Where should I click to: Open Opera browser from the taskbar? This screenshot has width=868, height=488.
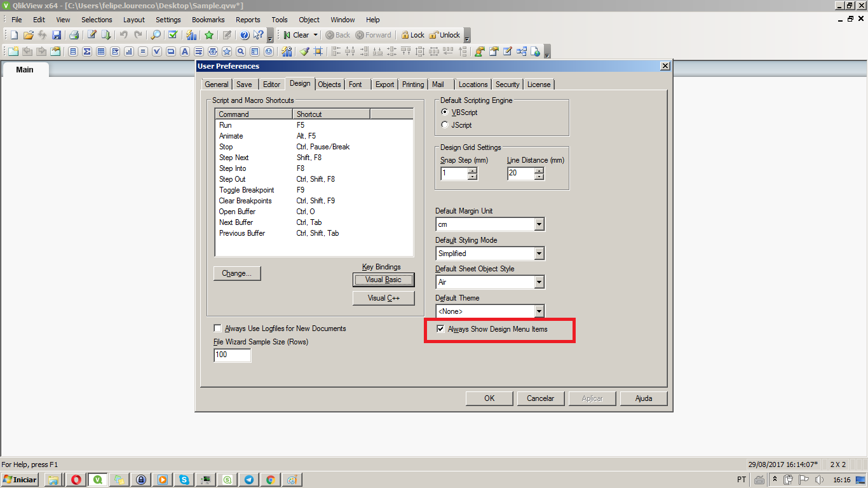tap(76, 480)
